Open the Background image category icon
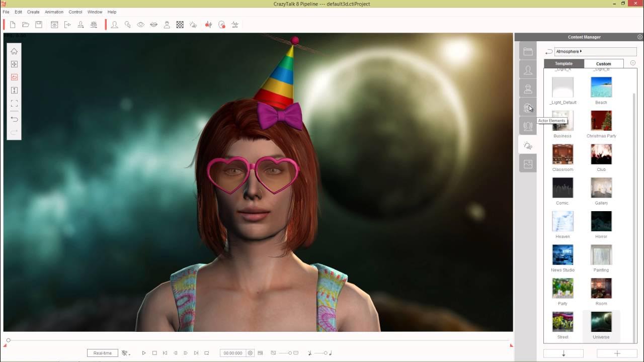 [x=528, y=164]
